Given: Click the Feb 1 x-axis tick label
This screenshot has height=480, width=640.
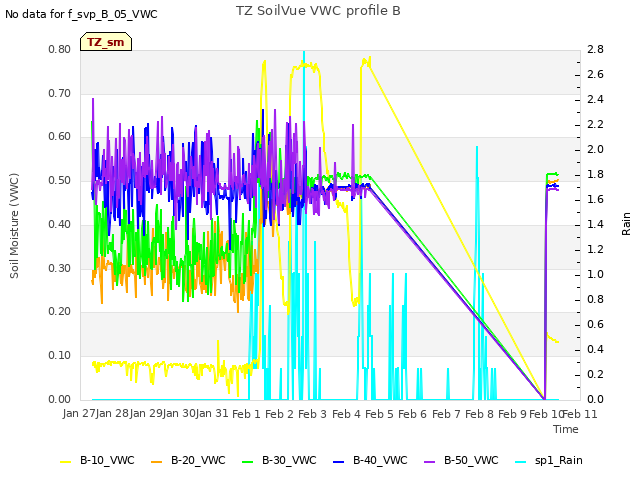Looking at the screenshot, I should [246, 414].
